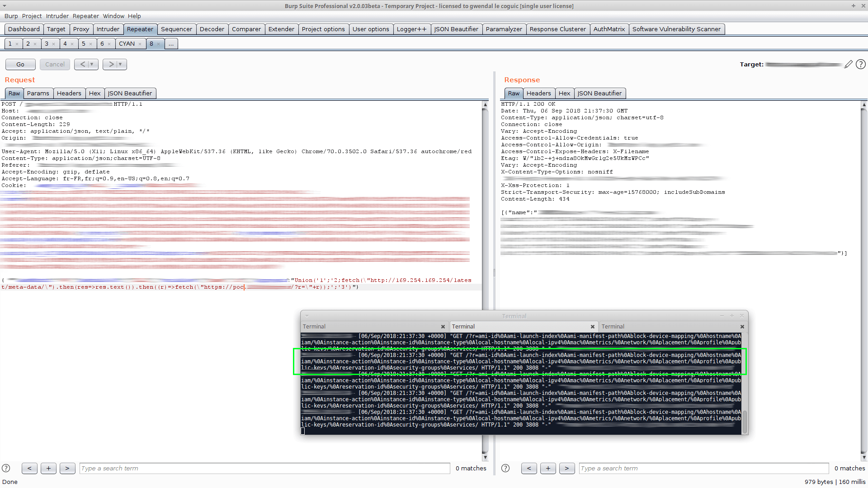Select the request Headers tab
The width and height of the screenshot is (868, 488).
(x=69, y=94)
